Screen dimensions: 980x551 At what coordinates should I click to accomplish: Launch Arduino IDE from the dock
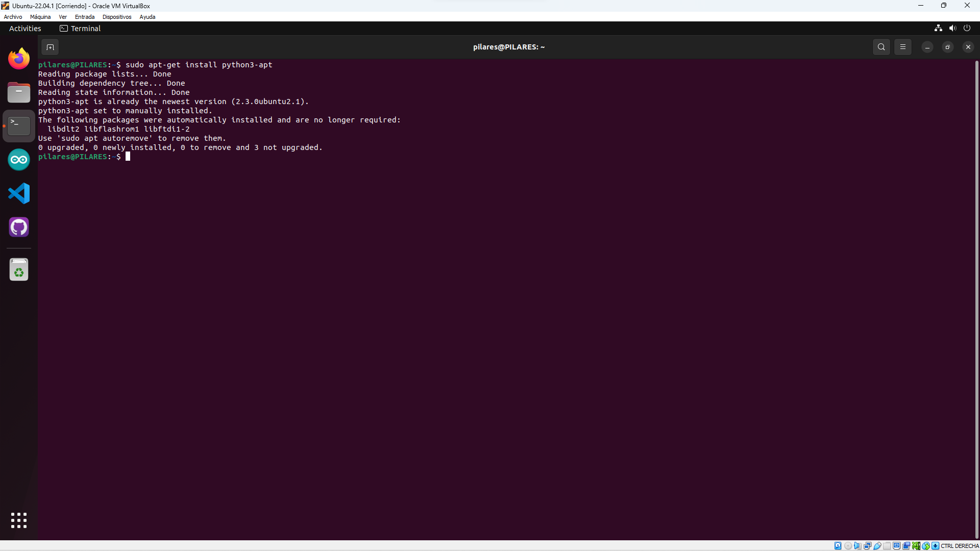(19, 160)
